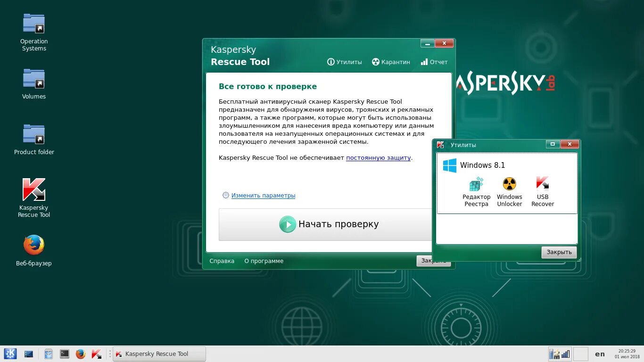Viewport: 644px width, 362px height.
Task: Maximize the Утилиты window
Action: coord(553,144)
